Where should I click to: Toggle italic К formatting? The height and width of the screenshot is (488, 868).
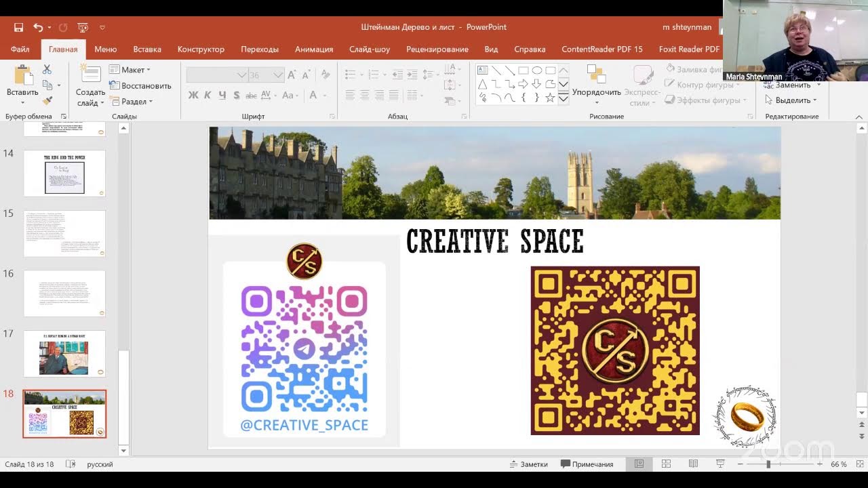coord(208,96)
